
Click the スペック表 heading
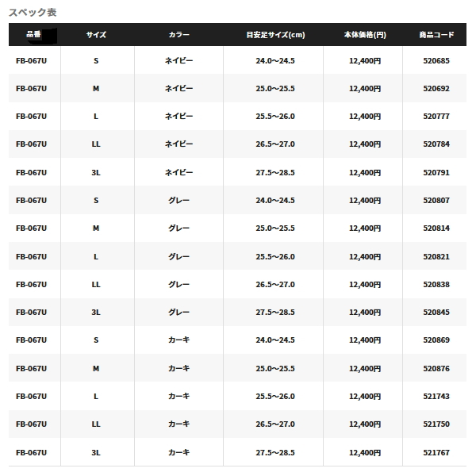(x=33, y=13)
